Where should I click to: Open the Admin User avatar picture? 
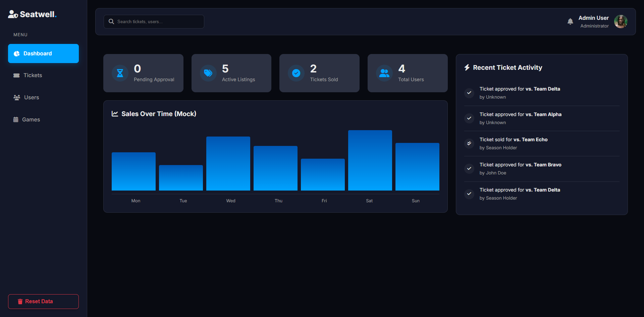pyautogui.click(x=621, y=21)
